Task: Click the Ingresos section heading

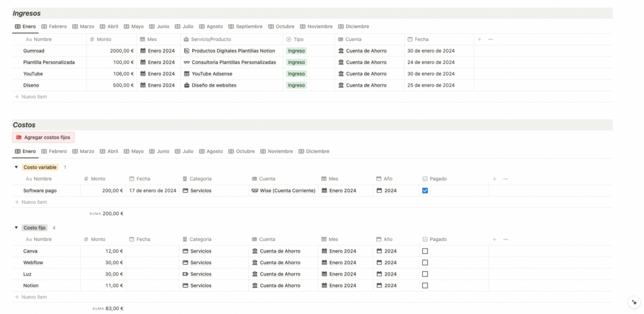Action: coord(27,13)
